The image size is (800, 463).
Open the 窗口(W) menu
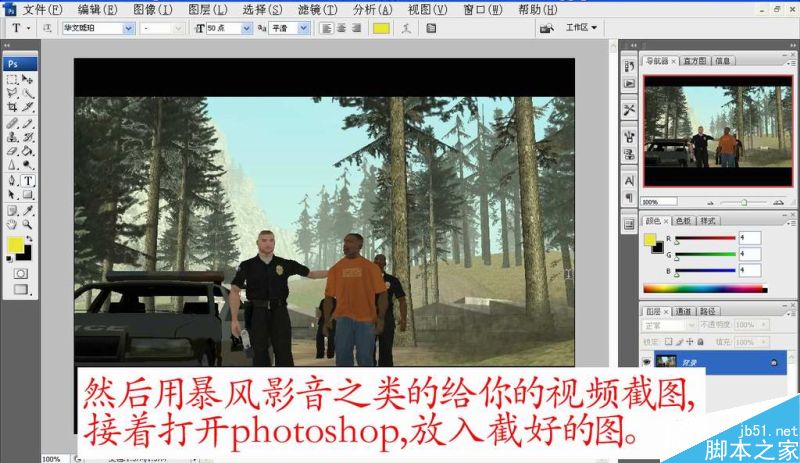click(483, 9)
